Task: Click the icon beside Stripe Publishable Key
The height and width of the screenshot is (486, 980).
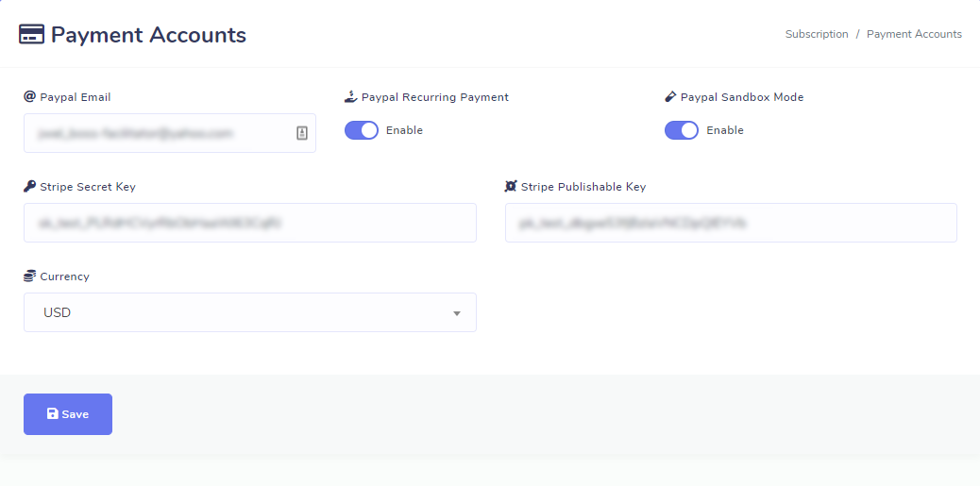Action: (x=511, y=186)
